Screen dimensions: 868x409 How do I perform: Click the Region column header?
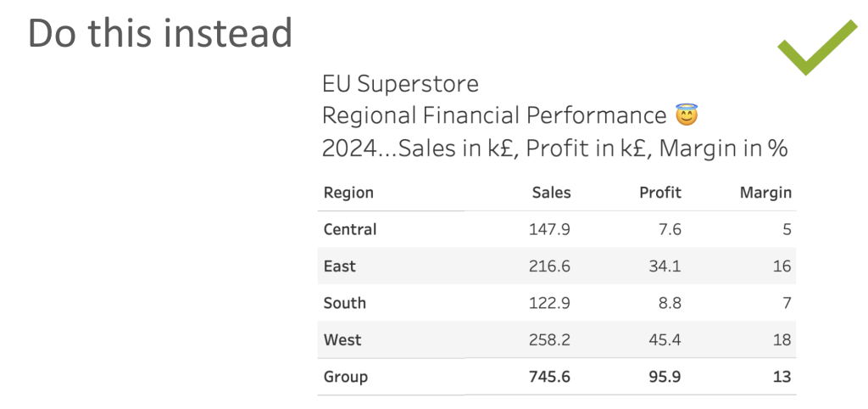(348, 193)
